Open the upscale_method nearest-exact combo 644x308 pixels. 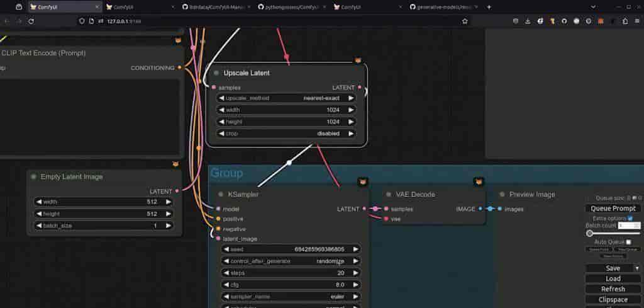[x=286, y=98]
